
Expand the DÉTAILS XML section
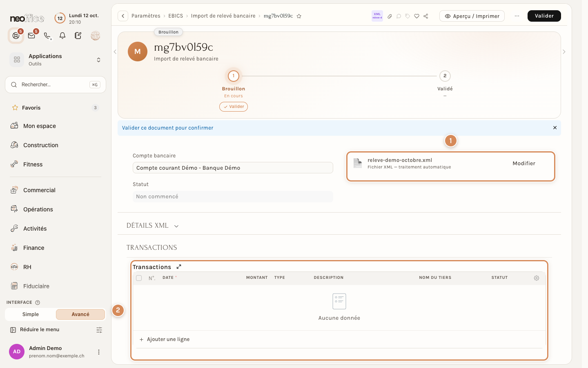tap(153, 226)
